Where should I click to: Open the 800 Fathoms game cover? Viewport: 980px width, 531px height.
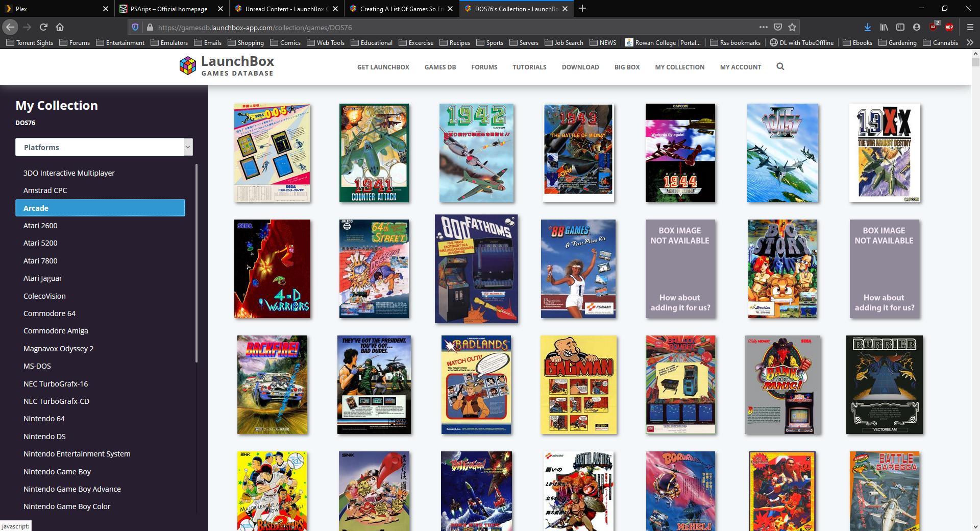[x=476, y=269]
